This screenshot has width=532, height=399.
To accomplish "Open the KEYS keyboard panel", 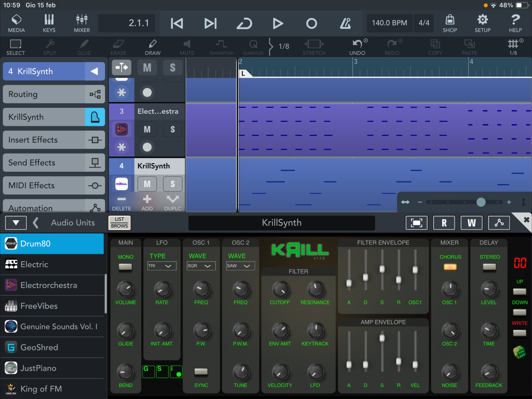I will coord(49,23).
